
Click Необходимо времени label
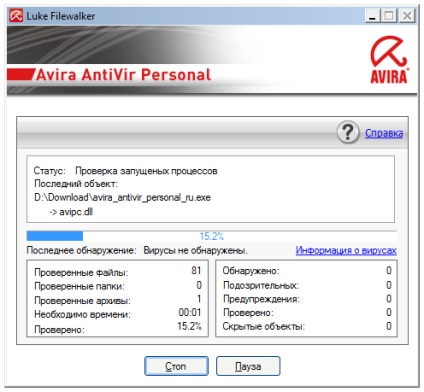82,314
